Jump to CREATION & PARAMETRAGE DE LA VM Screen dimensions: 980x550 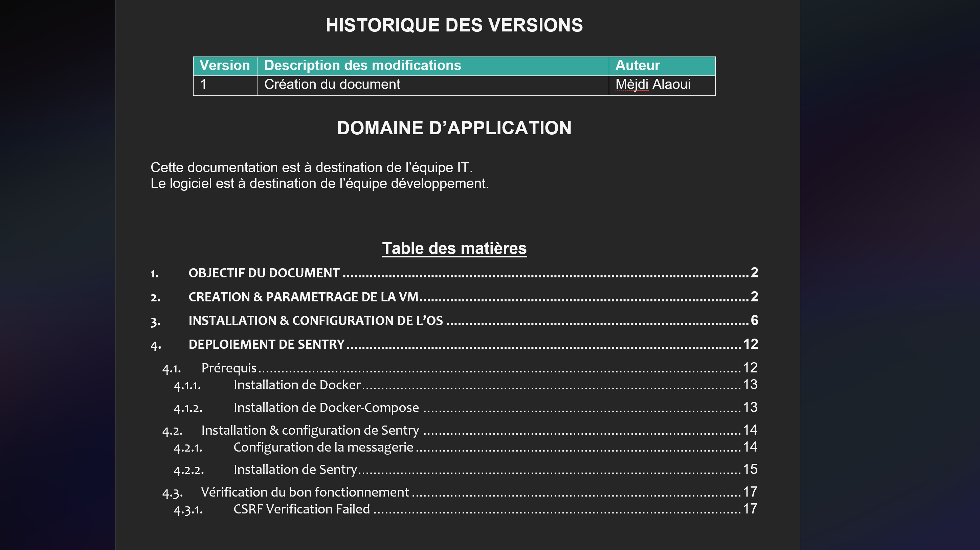click(303, 297)
